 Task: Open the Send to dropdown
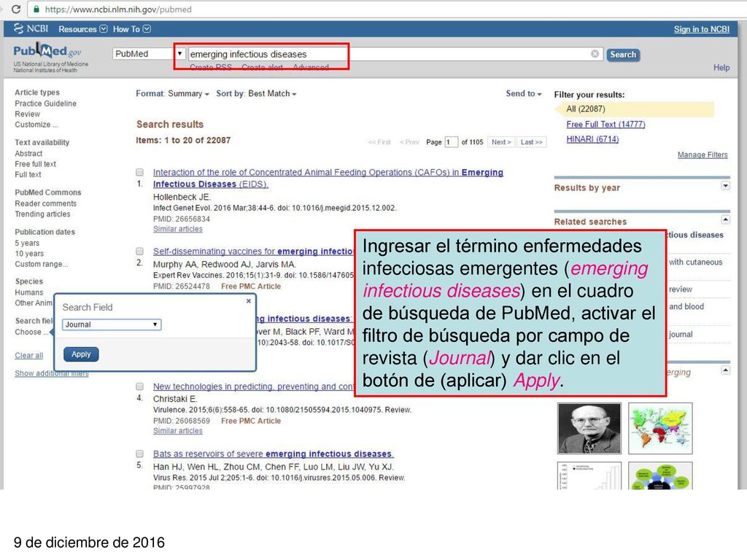point(524,94)
